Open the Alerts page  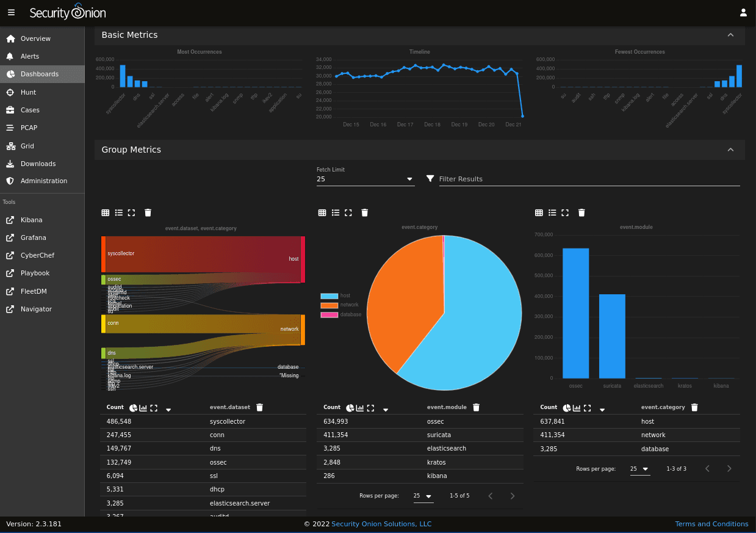(x=42, y=56)
